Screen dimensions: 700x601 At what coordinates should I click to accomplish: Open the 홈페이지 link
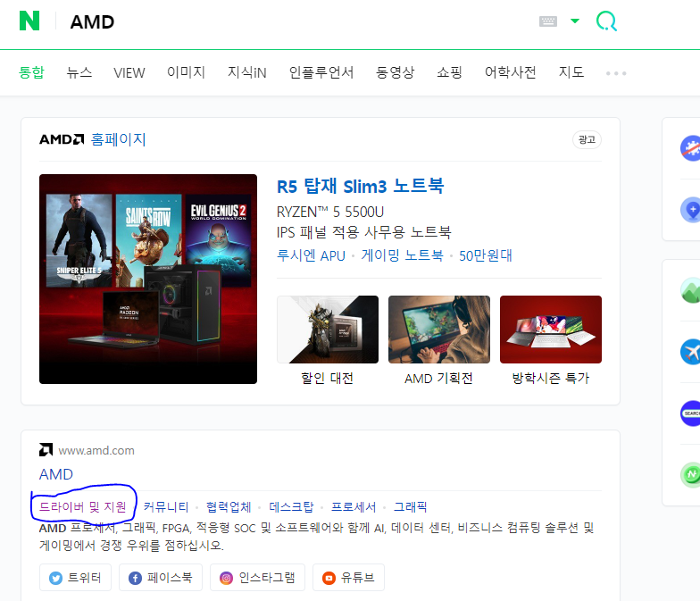118,139
